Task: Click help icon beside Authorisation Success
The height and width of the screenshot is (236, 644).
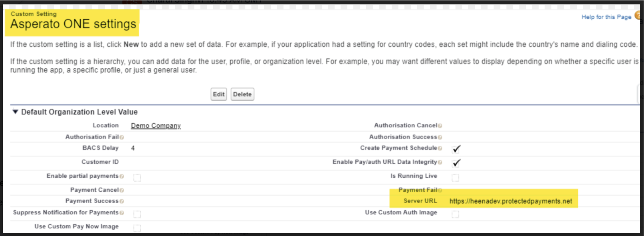Action: 440,137
